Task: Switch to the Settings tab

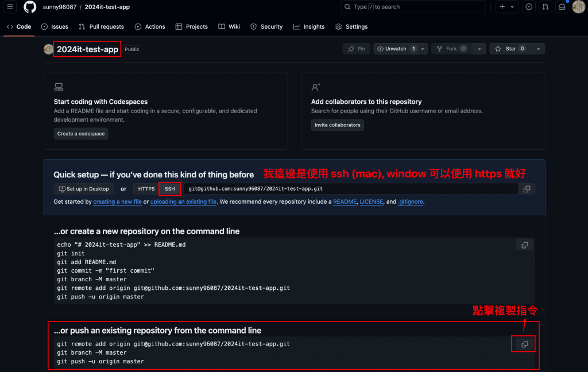Action: click(x=351, y=26)
